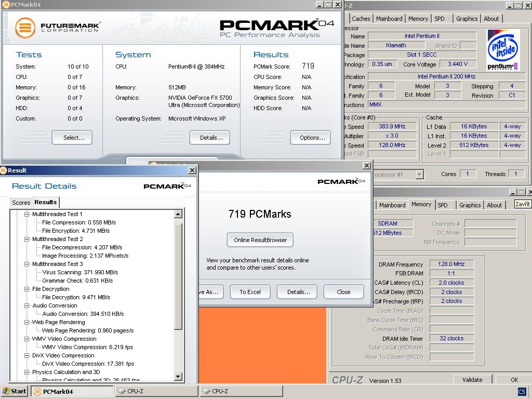
Task: Click the Options... button under Results
Action: 311,138
